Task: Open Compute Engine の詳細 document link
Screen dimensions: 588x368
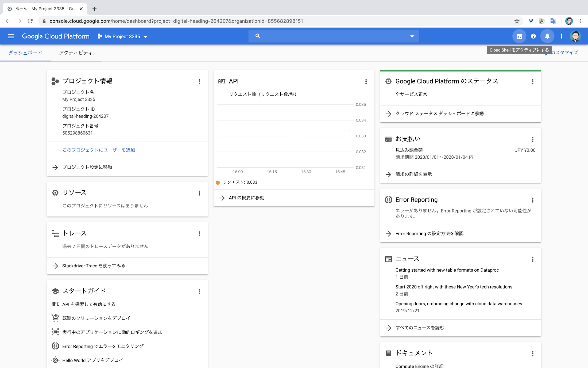Action: click(419, 366)
